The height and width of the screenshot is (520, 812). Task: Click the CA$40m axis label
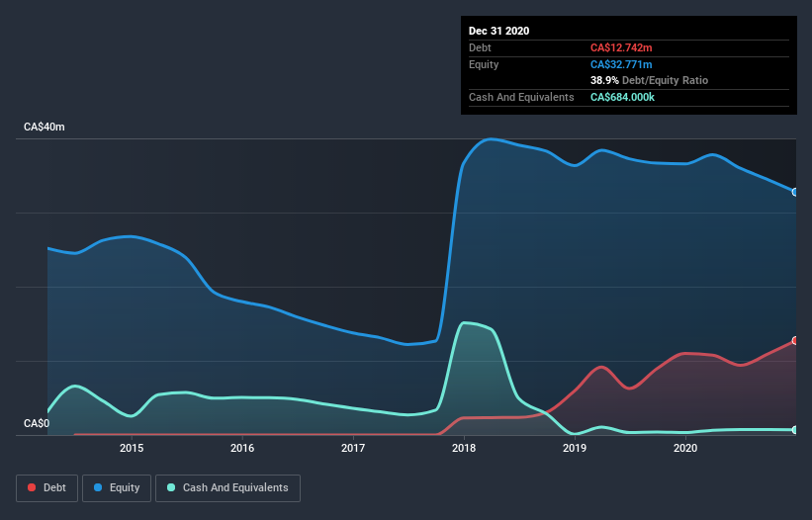(45, 127)
